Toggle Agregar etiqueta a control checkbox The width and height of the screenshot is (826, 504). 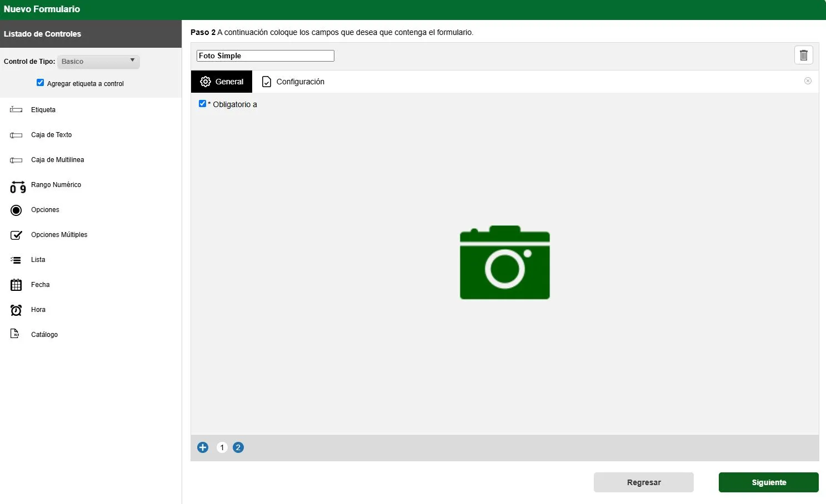40,83
